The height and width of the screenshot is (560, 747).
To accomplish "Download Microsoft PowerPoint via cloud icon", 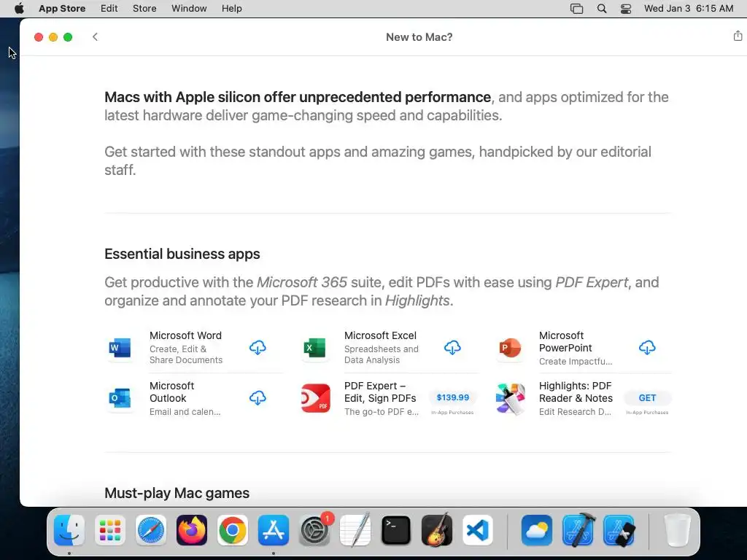I will (647, 348).
